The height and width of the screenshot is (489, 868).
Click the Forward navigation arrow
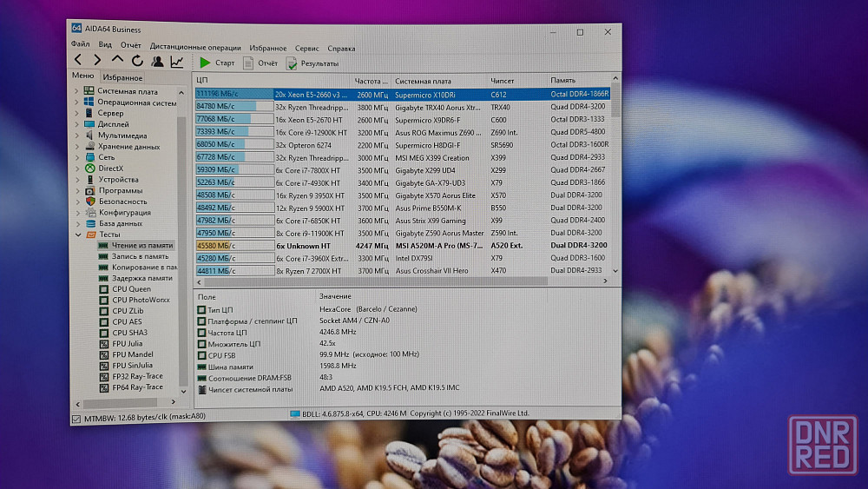coord(97,60)
